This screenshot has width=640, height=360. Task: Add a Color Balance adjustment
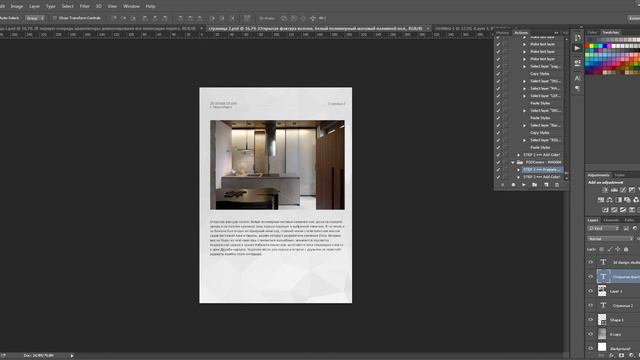[609, 200]
